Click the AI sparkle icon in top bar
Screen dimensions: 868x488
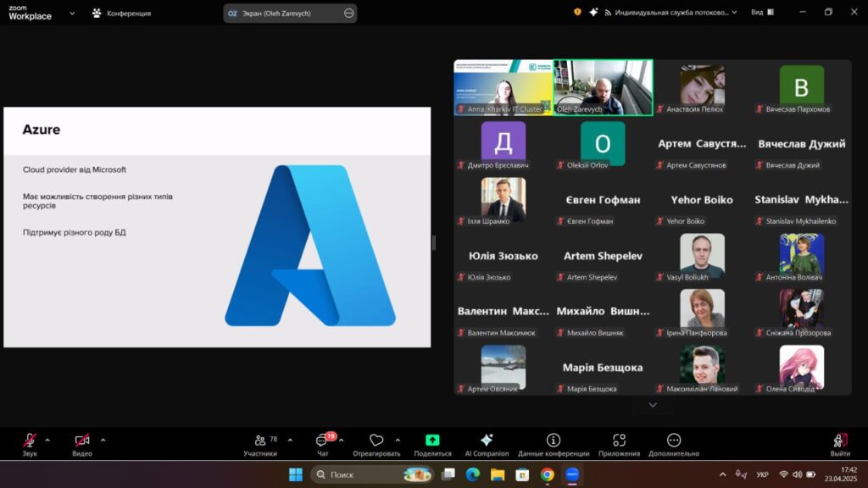(x=593, y=12)
